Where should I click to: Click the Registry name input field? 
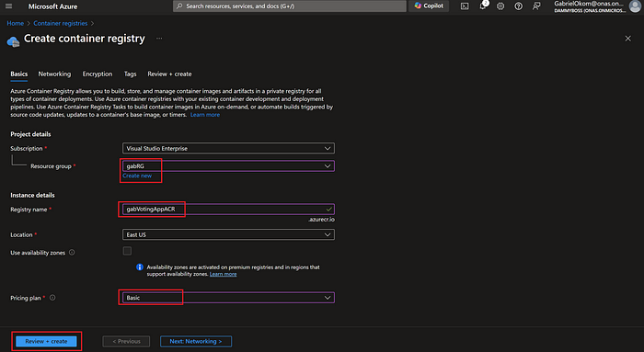tap(228, 210)
